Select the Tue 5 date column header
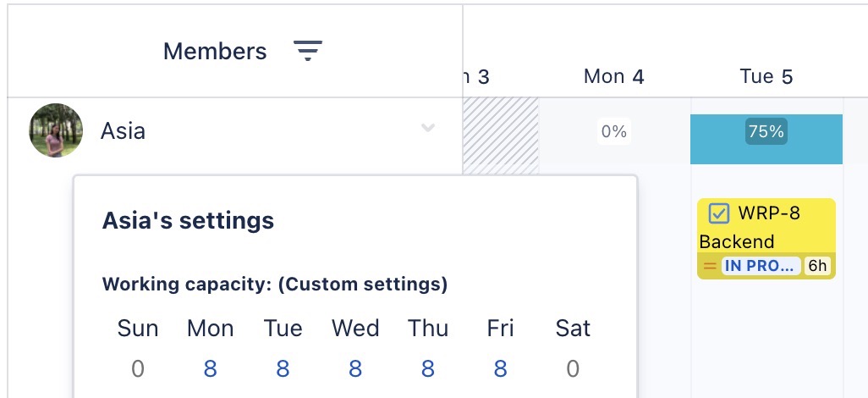 coord(766,77)
